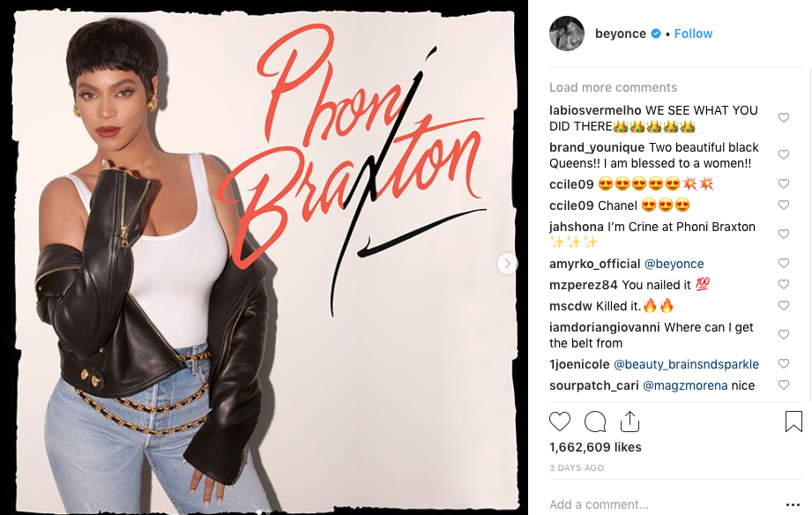Open the more options ellipsis menu
This screenshot has height=515, width=812.
[793, 504]
